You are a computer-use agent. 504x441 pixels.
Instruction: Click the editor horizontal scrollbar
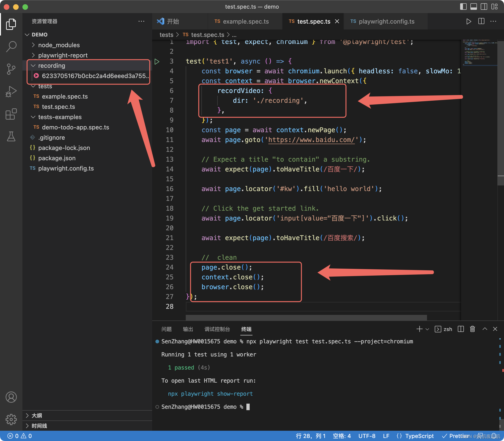click(x=306, y=317)
